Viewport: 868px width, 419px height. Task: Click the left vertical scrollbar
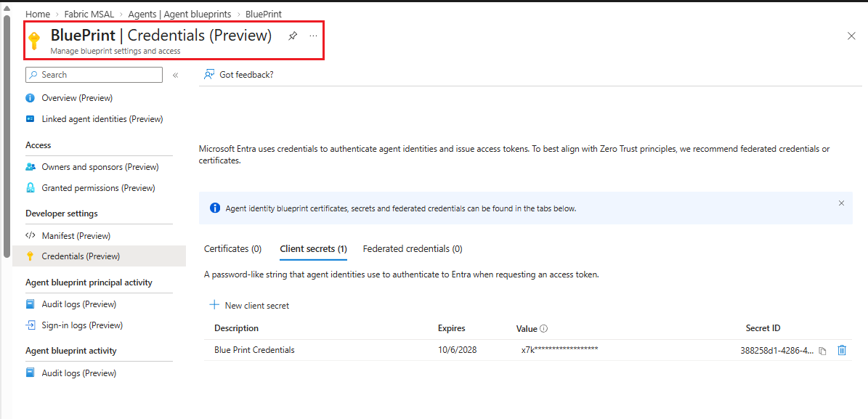(7, 136)
